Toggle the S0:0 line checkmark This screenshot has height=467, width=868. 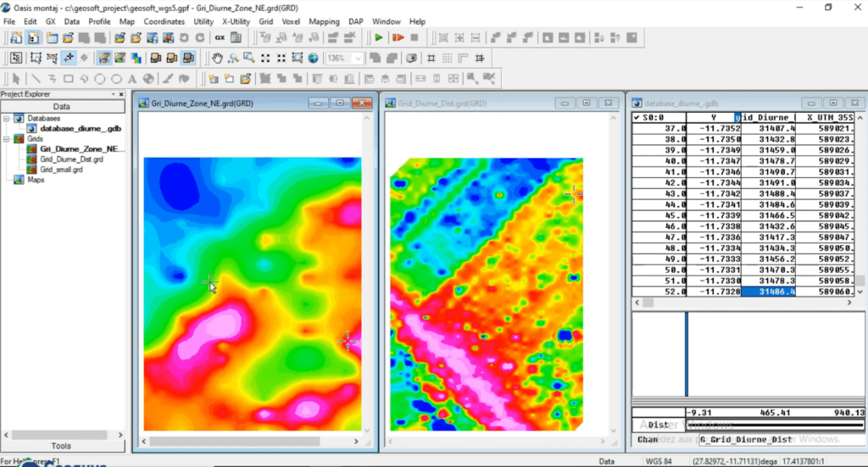pos(637,117)
